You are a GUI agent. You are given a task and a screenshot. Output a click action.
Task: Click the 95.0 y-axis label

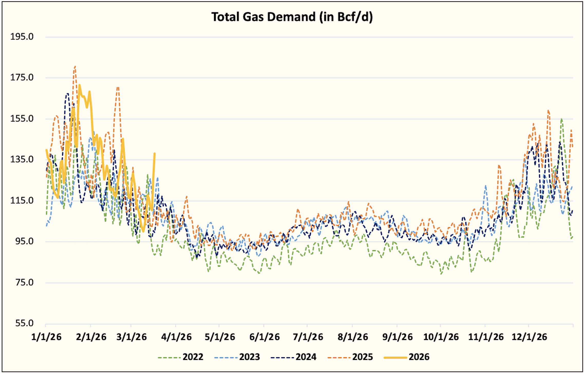click(24, 242)
